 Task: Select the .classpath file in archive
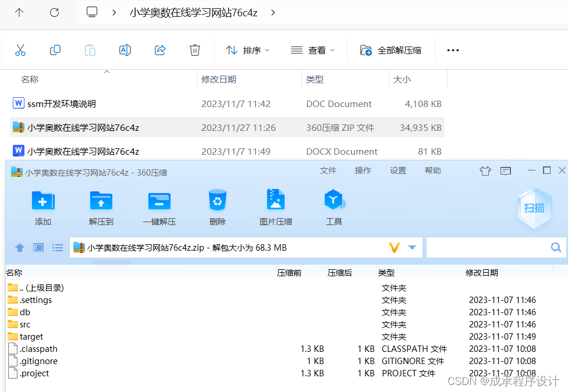coord(33,349)
